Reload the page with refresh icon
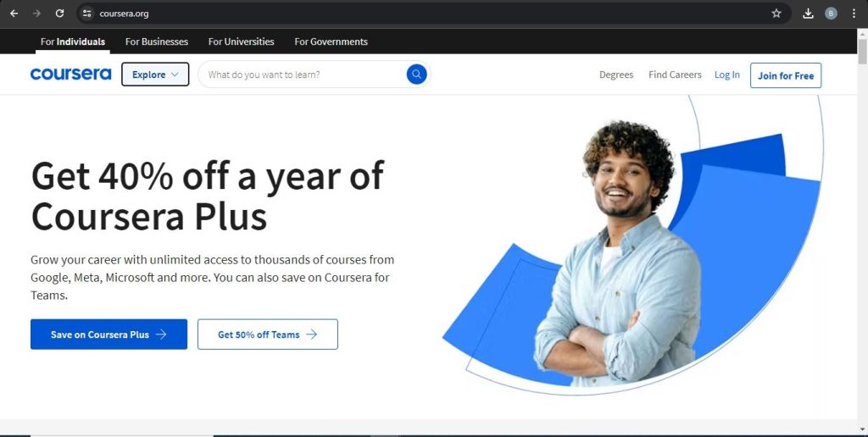The width and height of the screenshot is (868, 437). click(60, 14)
